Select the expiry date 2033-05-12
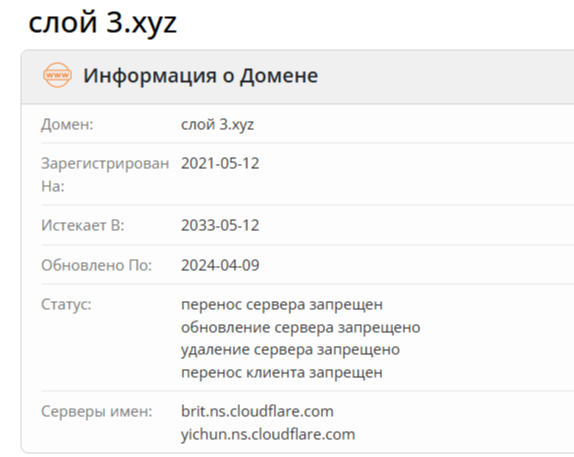This screenshot has width=574, height=457. coord(220,225)
